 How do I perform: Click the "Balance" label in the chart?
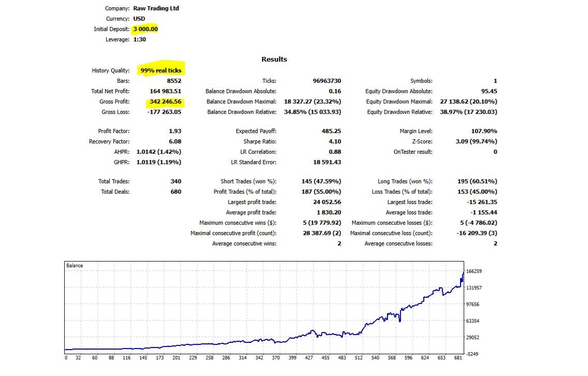click(x=75, y=266)
